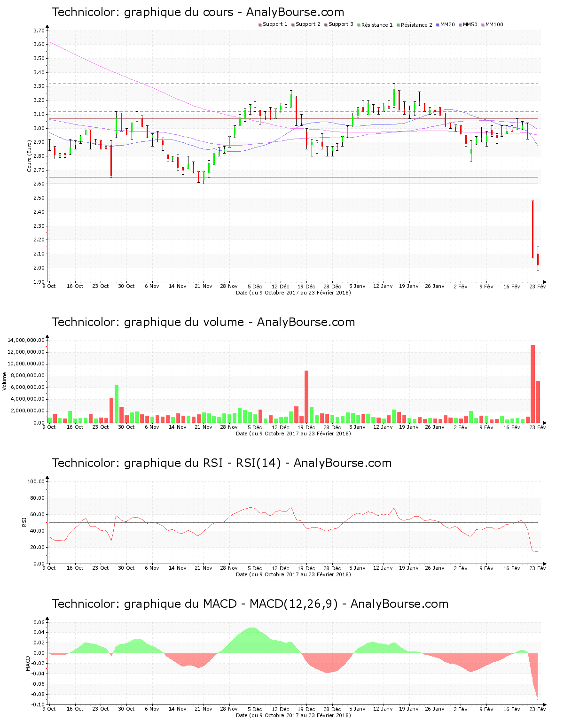Click the 14,000,000.00 volume axis label

coord(26,340)
